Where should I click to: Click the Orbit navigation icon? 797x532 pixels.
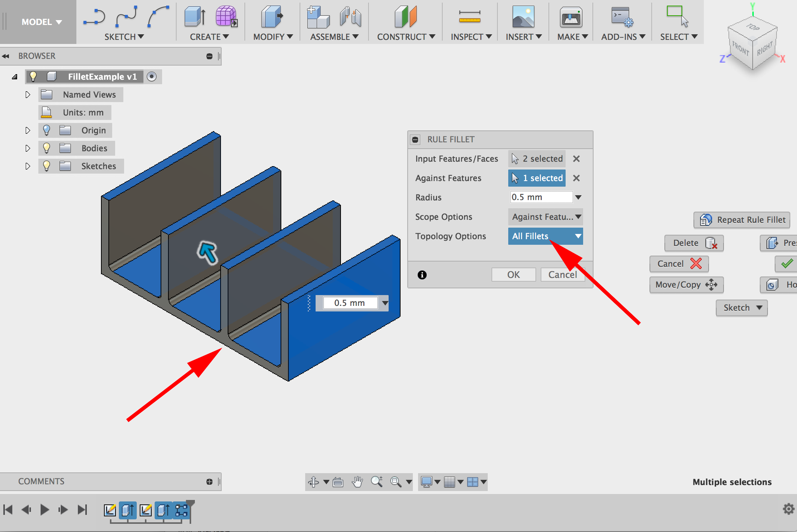(313, 482)
